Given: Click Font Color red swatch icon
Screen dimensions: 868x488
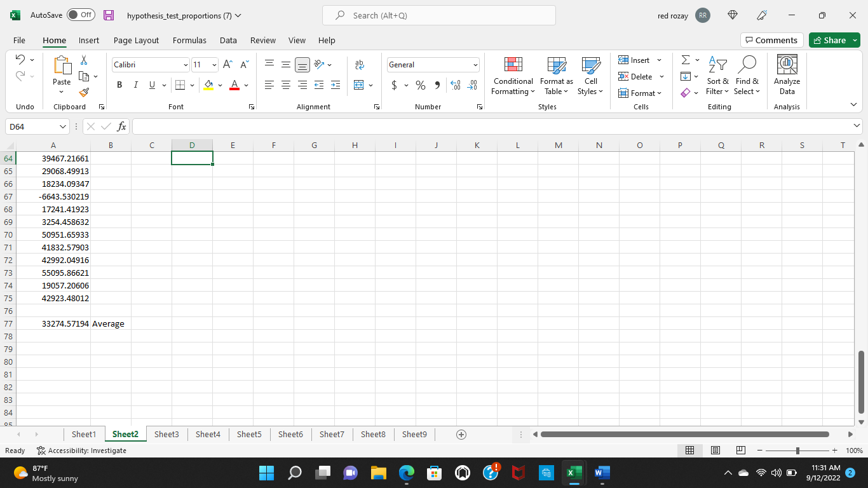Looking at the screenshot, I should tap(234, 85).
